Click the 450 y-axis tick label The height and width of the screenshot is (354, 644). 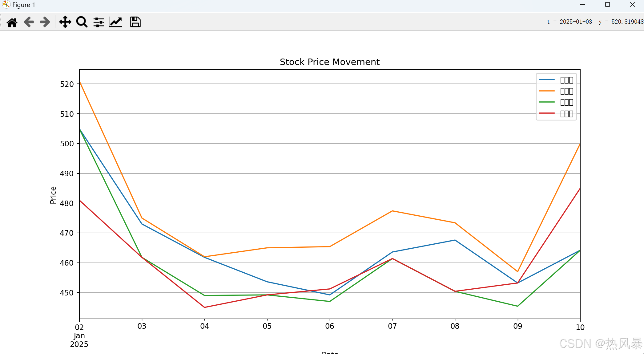click(x=67, y=293)
